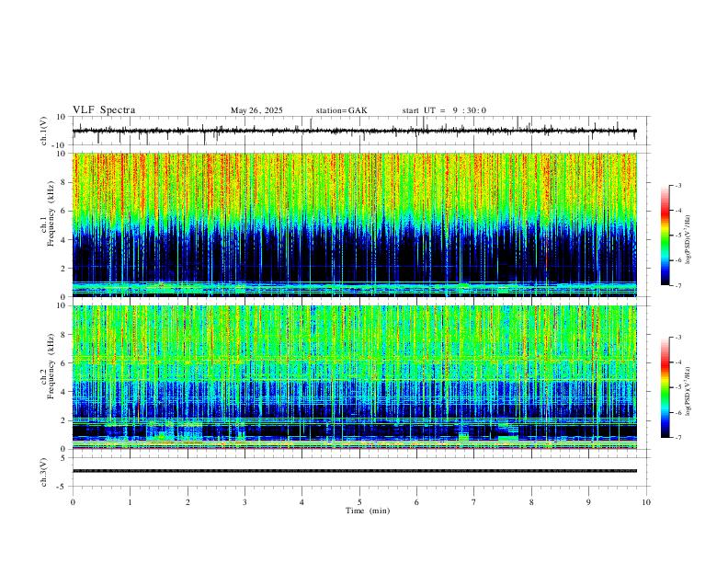Screen dimensions: 728x563
Task: Click '-5' tick on ch.1 color scale
Action: (x=678, y=236)
